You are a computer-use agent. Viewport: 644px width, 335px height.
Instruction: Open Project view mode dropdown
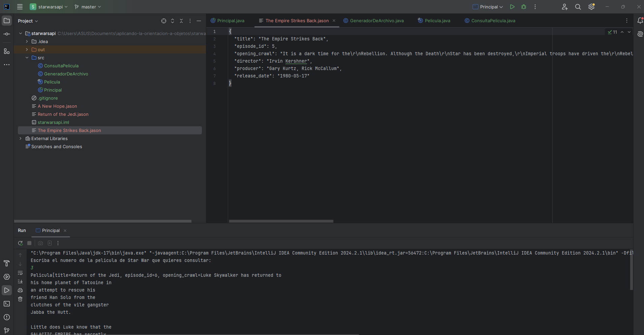(28, 21)
